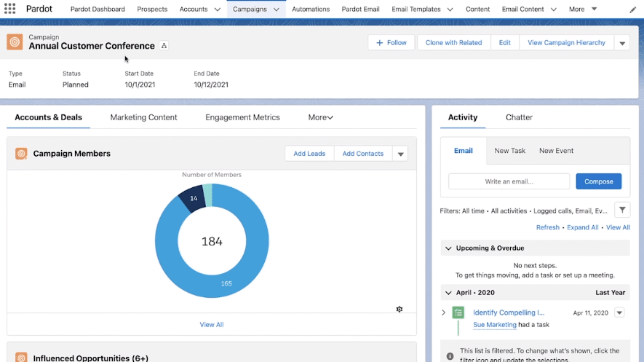
Task: Open the Email Templates nav item
Action: point(416,9)
